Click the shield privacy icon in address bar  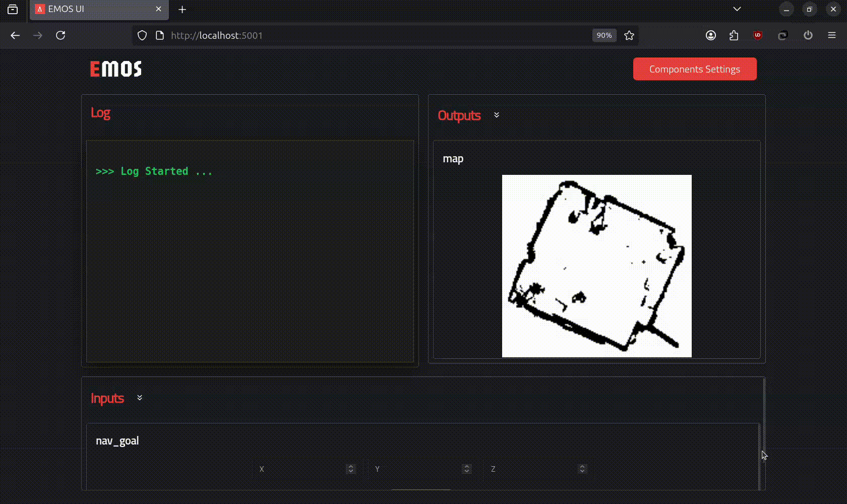[142, 35]
